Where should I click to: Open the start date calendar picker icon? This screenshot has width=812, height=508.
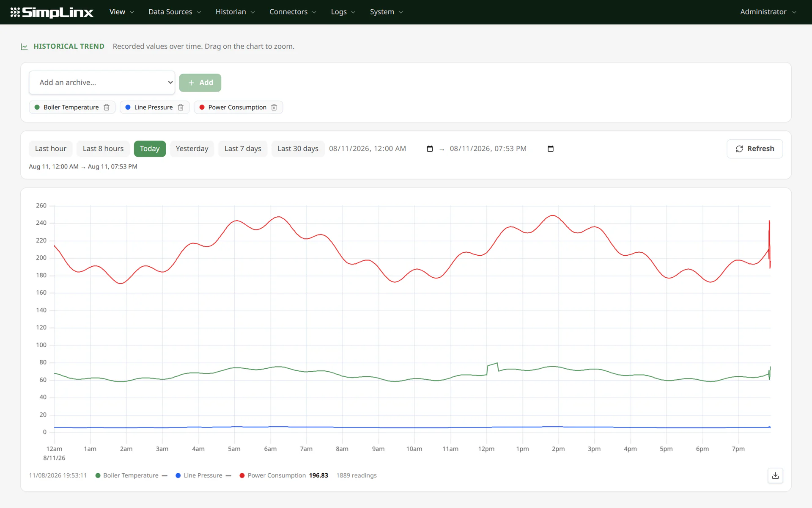click(430, 149)
